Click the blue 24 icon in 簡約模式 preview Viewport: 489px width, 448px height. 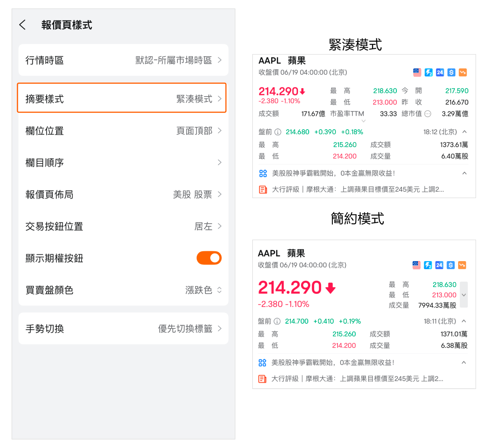[x=439, y=265]
